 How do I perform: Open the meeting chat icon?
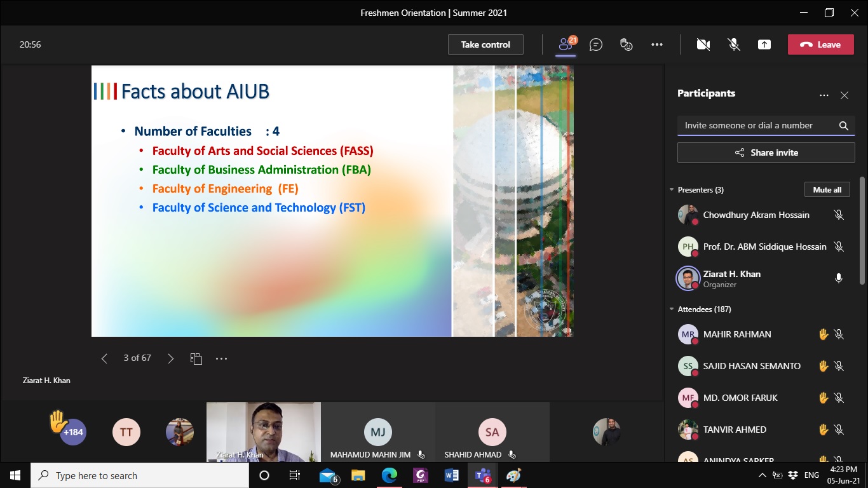tap(595, 44)
